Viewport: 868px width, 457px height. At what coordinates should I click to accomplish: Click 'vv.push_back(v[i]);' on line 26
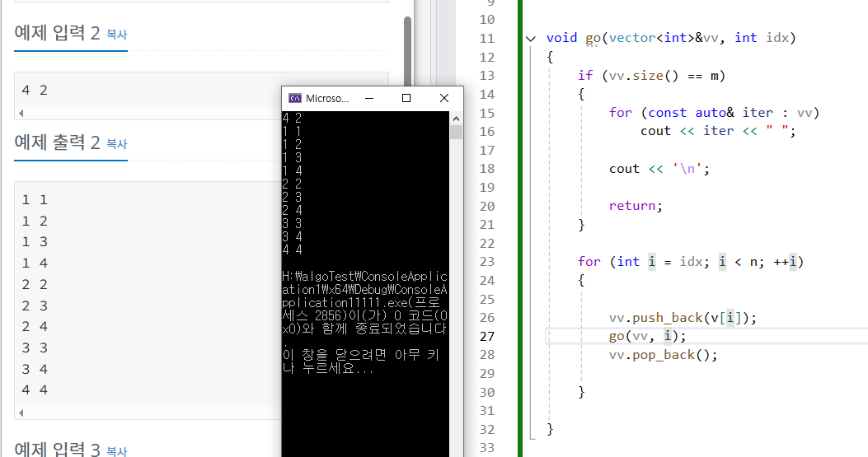point(683,318)
